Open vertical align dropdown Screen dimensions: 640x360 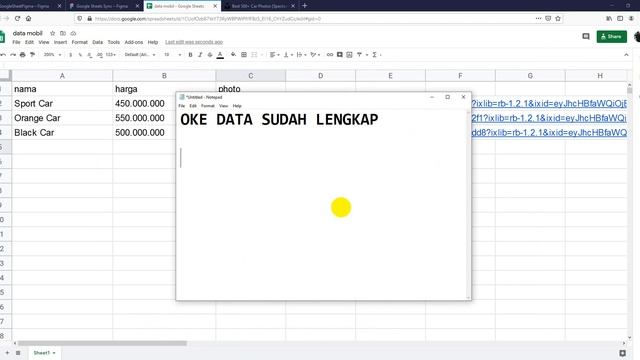click(x=288, y=55)
